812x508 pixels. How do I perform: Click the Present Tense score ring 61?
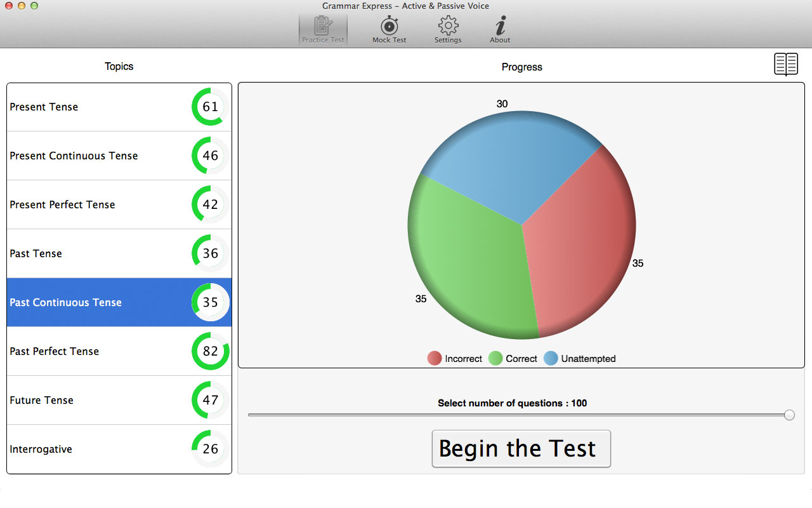pos(210,107)
